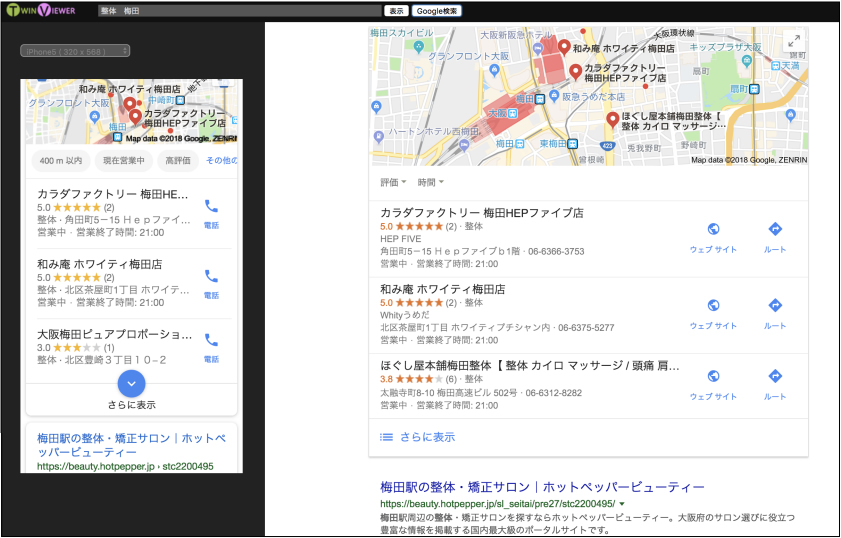Click the TwinViewer logo

tap(41, 10)
